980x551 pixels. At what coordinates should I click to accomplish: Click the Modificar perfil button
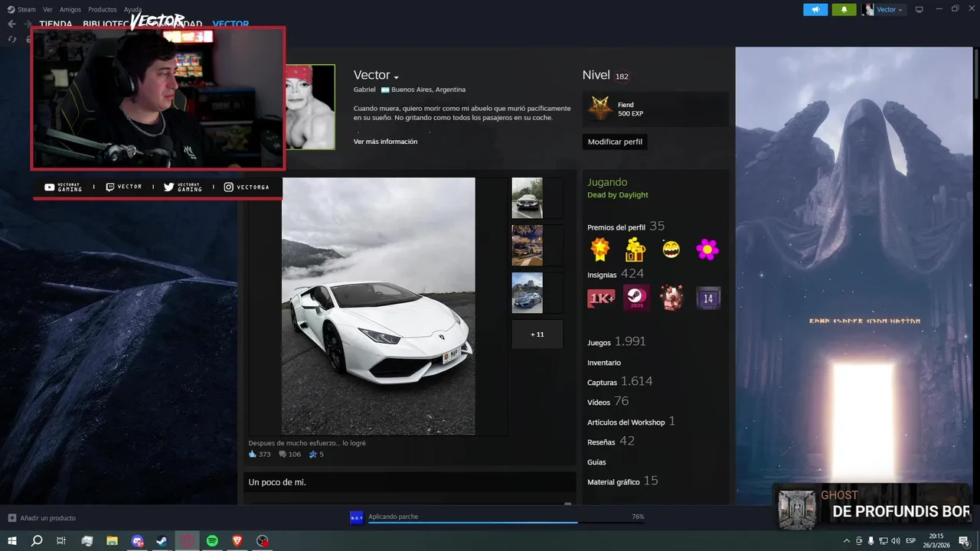(615, 142)
